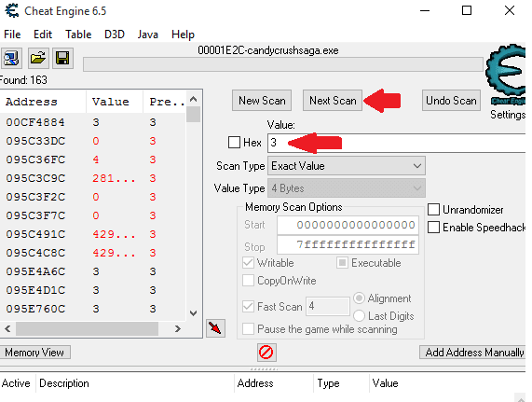Click the Pre.. column header in results
Viewport: 532px width, 402px height.
[165, 102]
